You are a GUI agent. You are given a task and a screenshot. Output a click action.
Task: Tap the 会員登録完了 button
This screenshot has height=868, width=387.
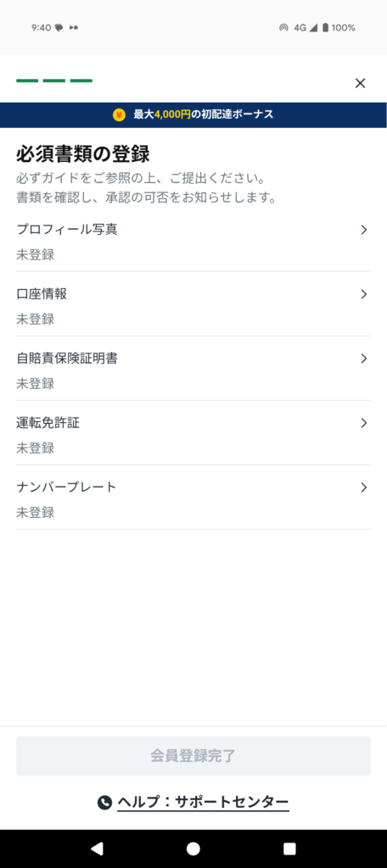pos(193,755)
